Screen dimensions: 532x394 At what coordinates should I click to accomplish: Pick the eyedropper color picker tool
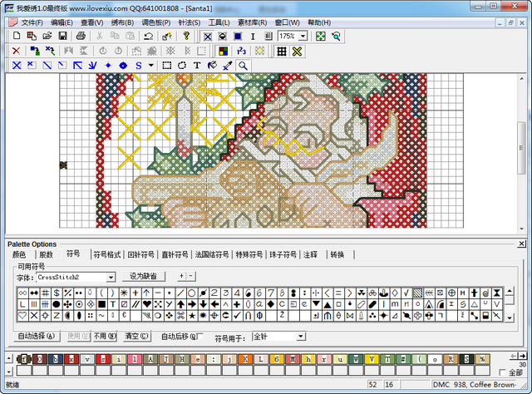click(x=228, y=65)
